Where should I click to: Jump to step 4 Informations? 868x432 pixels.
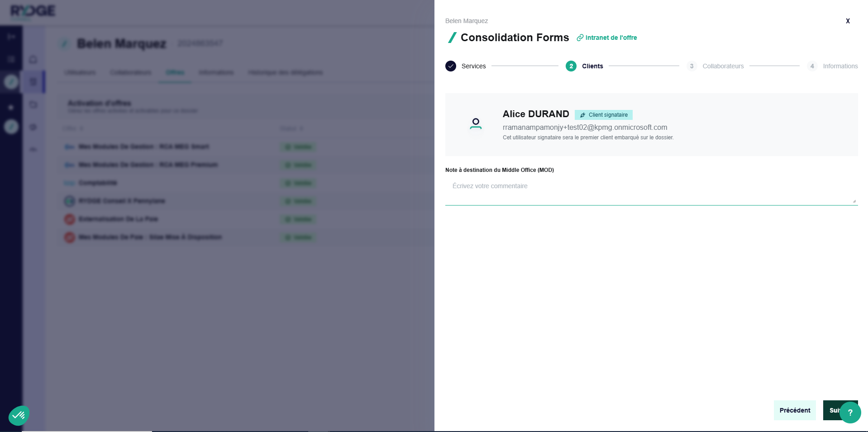tap(833, 66)
